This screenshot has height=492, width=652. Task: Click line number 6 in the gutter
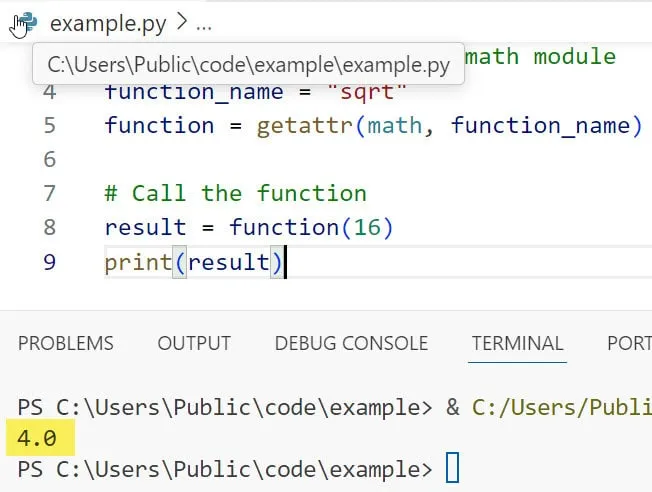49,159
